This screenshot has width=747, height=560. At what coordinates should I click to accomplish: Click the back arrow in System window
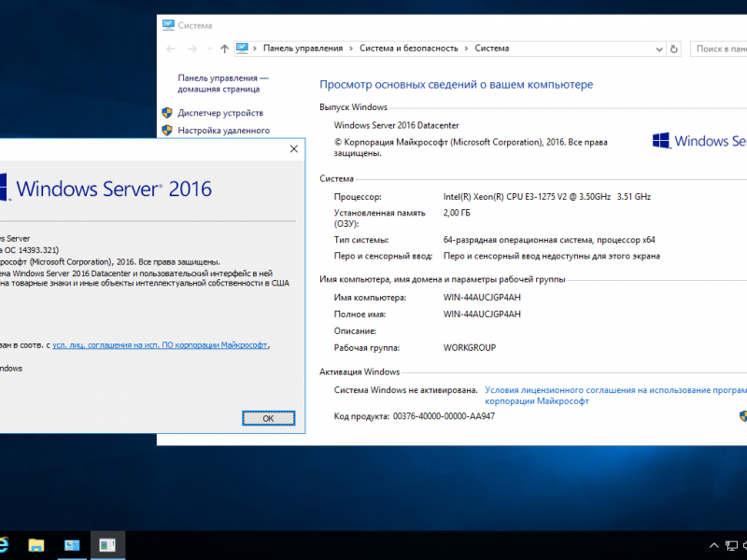(171, 49)
